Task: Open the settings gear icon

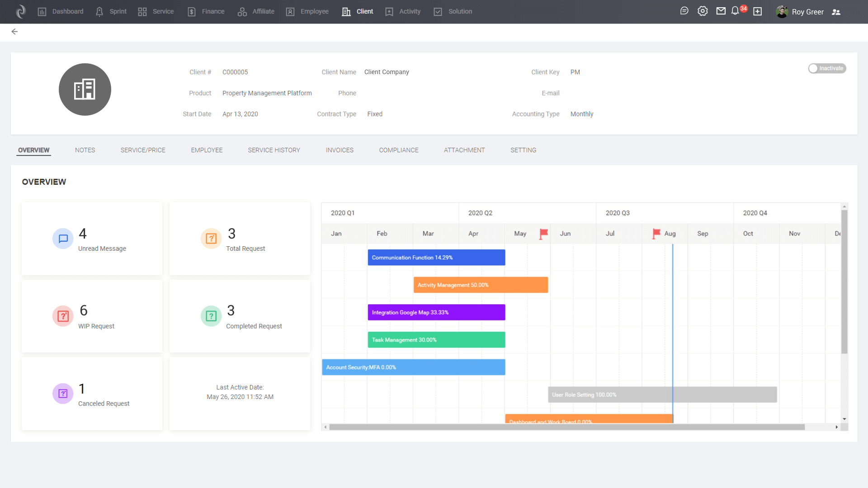Action: (x=703, y=11)
